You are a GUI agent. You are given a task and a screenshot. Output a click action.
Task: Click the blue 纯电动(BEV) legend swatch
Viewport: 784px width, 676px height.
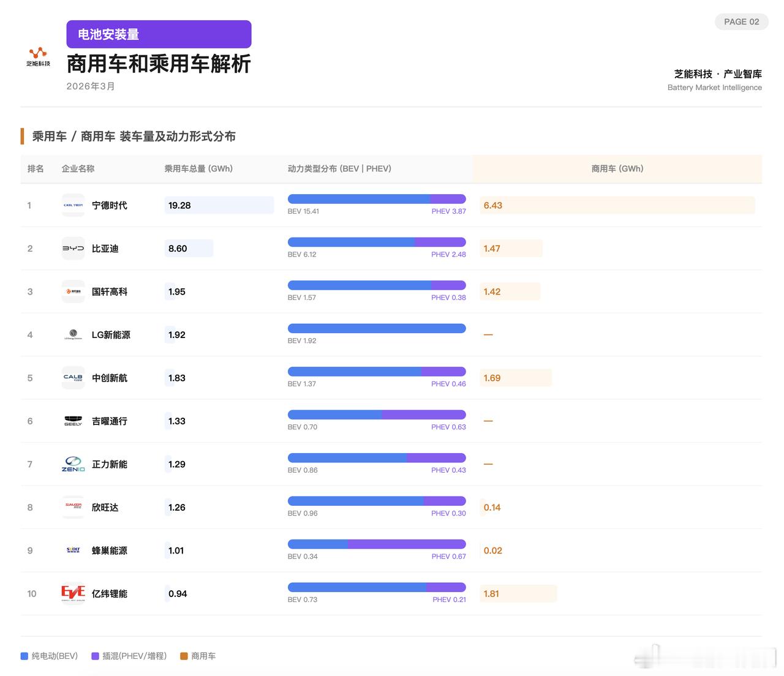point(24,656)
